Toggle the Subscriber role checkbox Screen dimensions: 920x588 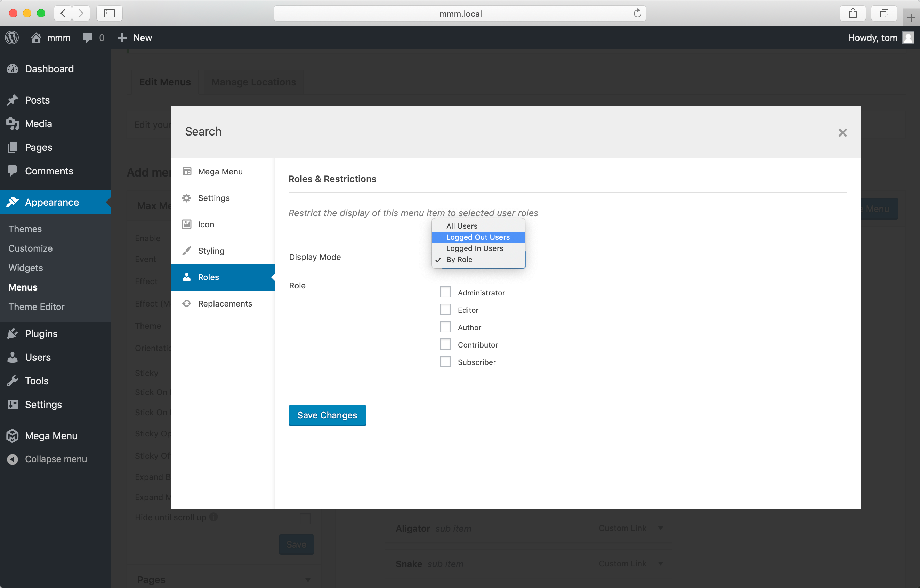[445, 362]
